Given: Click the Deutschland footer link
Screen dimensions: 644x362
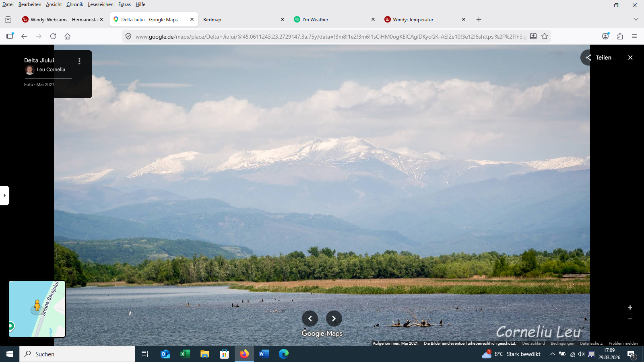Looking at the screenshot, I should [533, 343].
